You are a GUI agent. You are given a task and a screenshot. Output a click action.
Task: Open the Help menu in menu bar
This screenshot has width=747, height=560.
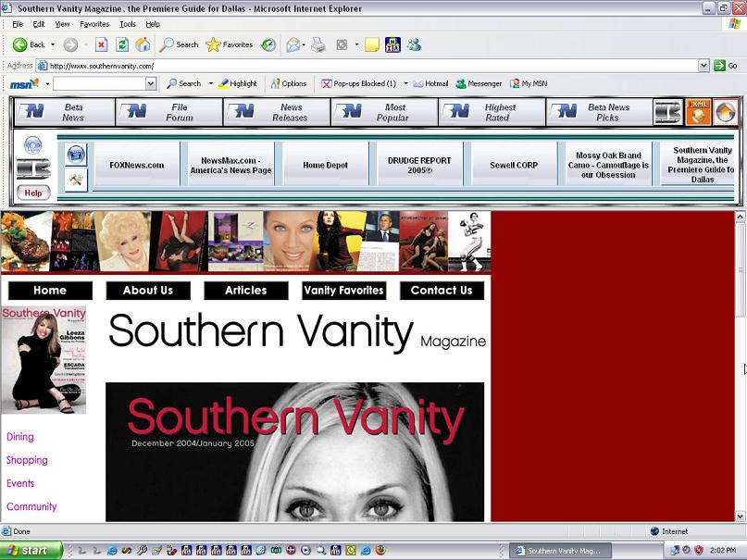point(153,24)
